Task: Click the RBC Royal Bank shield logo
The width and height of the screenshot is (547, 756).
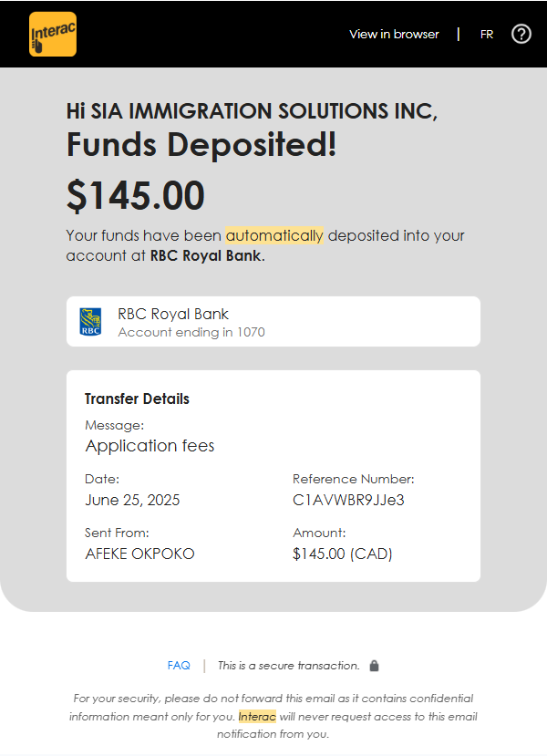Action: click(90, 321)
